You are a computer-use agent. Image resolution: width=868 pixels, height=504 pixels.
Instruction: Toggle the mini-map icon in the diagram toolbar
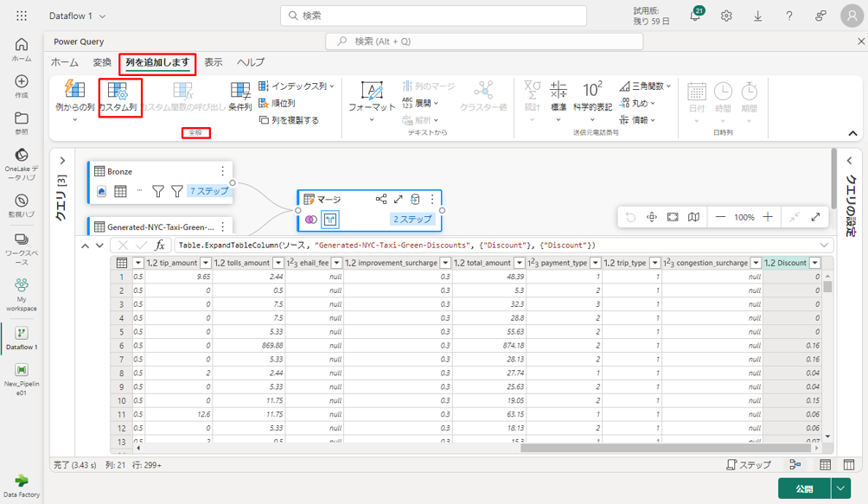(x=693, y=217)
